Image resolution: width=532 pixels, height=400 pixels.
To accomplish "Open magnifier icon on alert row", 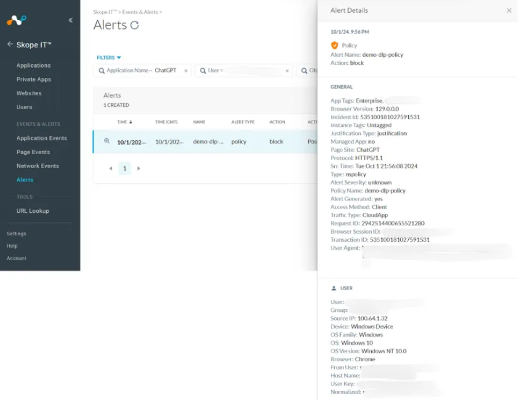I will click(x=106, y=141).
